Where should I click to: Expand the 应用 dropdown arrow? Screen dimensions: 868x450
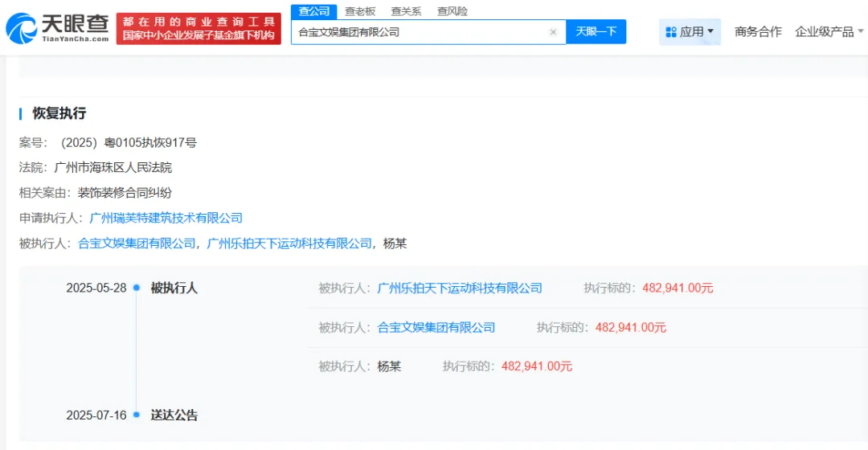point(710,31)
